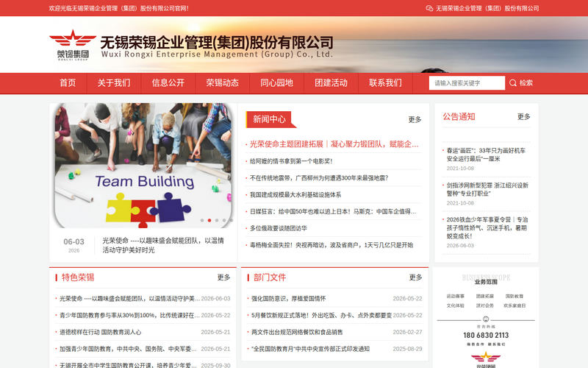
Task: Open the 关于我们 navigation item
Action: click(x=114, y=83)
